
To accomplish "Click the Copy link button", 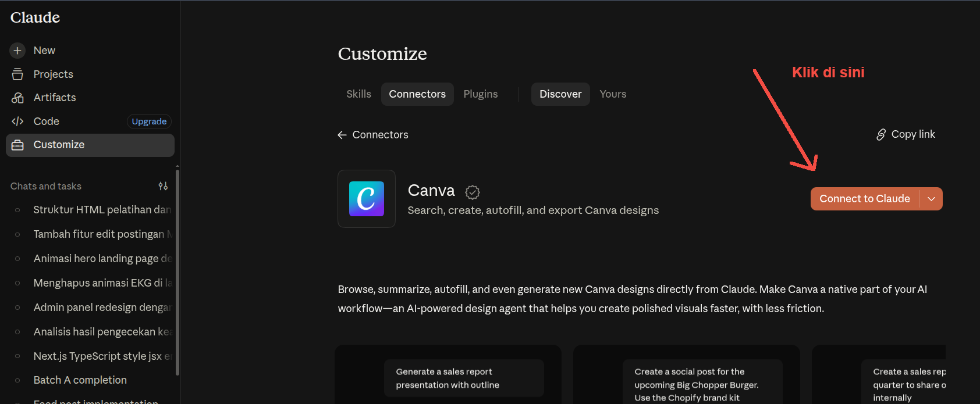I will [906, 135].
